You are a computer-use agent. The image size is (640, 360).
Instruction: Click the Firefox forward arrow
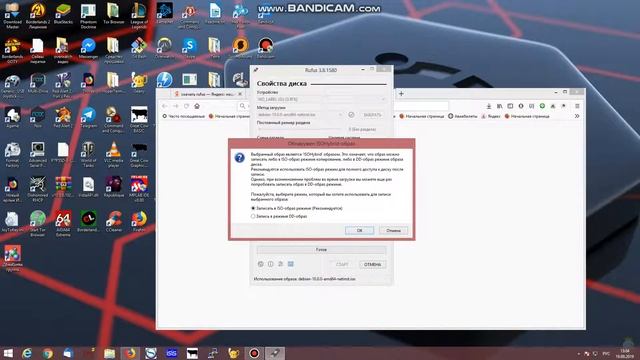pyautogui.click(x=176, y=106)
